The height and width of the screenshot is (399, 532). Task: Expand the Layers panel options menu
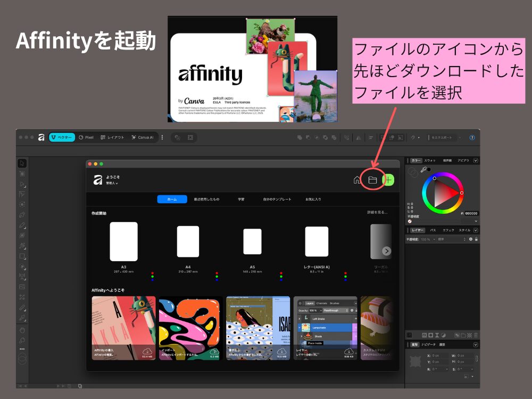click(x=476, y=230)
